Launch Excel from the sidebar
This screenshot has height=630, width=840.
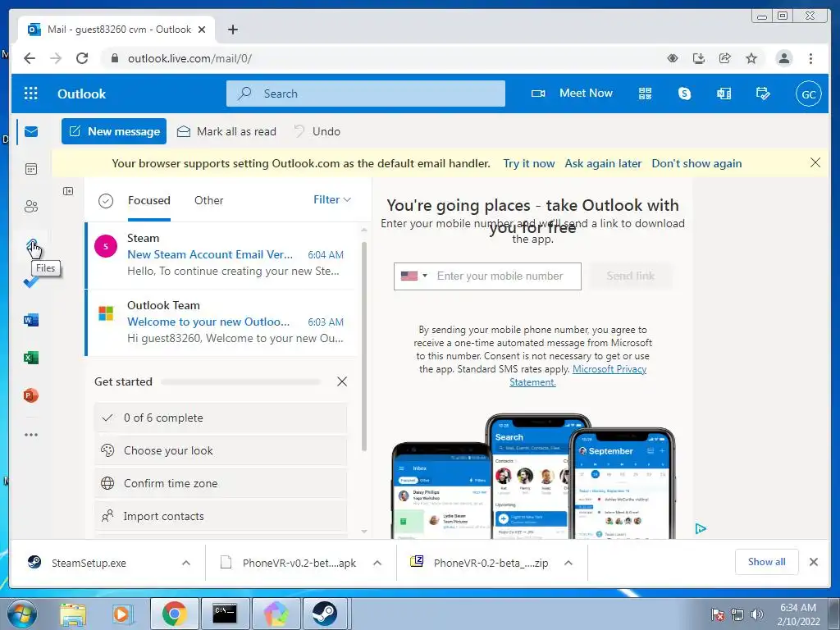coord(31,358)
